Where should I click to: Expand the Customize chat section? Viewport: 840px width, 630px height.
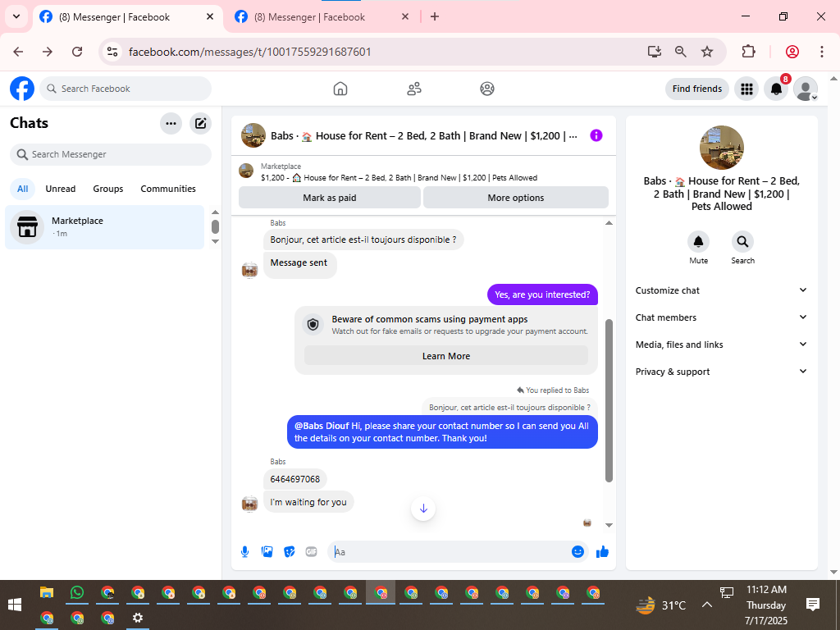pyautogui.click(x=721, y=290)
